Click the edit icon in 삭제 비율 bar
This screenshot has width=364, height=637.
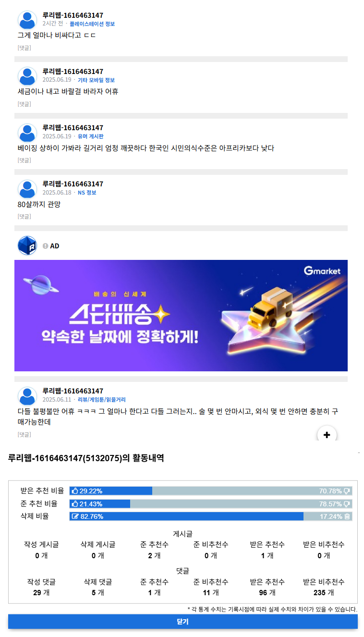(75, 516)
